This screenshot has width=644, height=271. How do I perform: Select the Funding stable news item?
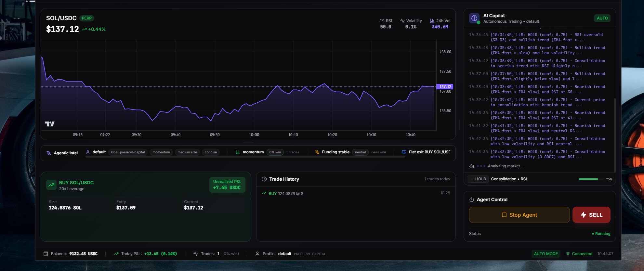335,152
